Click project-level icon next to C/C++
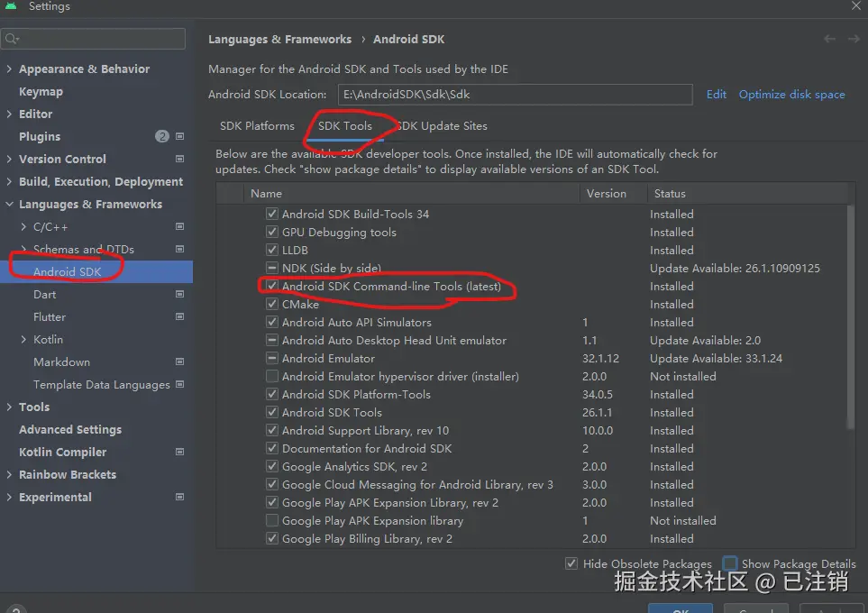Screen dimensions: 868x613 click(180, 226)
